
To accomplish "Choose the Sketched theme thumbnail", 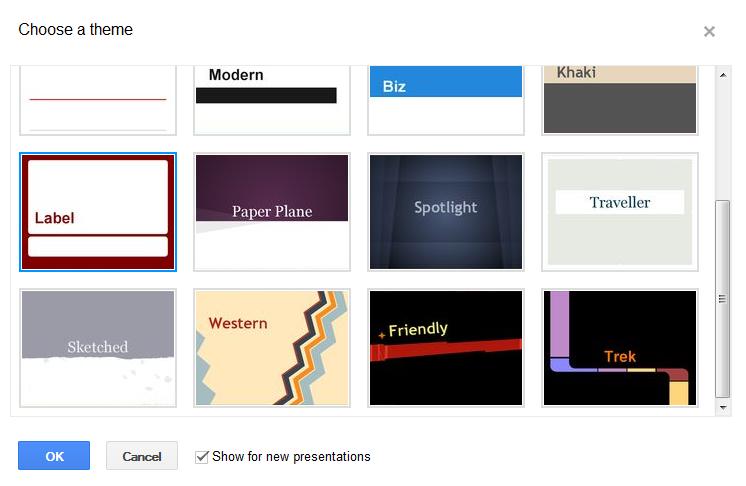I will (98, 348).
